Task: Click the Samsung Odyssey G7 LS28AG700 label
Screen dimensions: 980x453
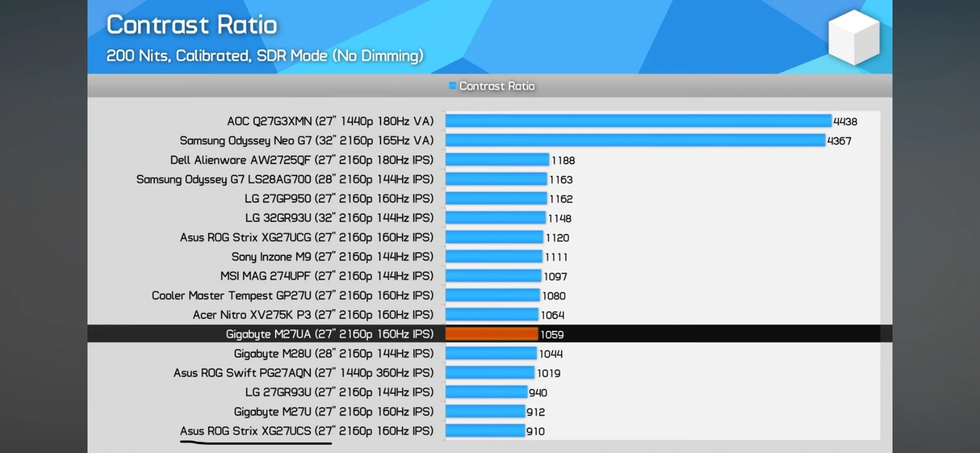Action: click(x=285, y=179)
